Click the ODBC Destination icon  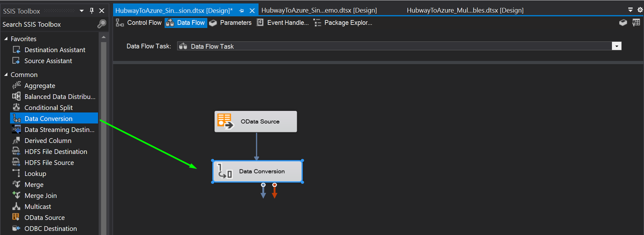point(17,228)
